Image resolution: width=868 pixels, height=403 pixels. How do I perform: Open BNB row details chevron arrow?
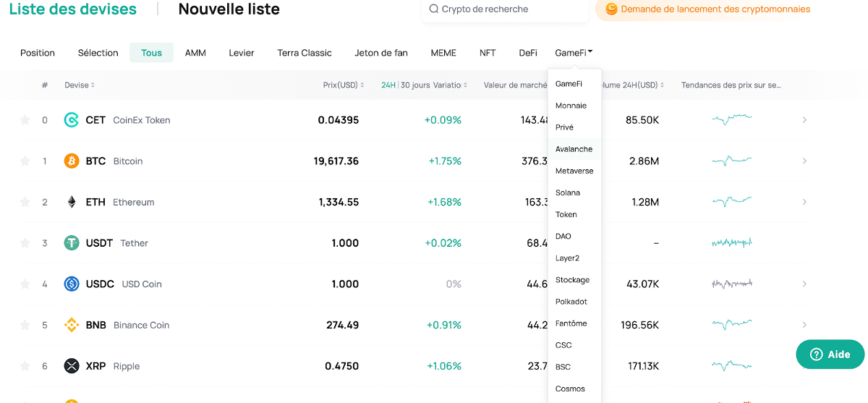pos(804,325)
